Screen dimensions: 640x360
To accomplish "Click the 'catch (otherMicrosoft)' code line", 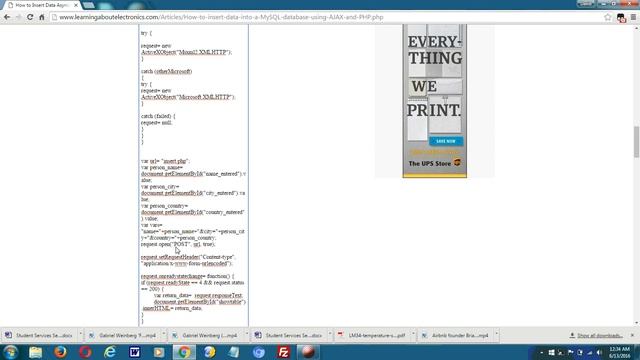I will click(x=167, y=71).
